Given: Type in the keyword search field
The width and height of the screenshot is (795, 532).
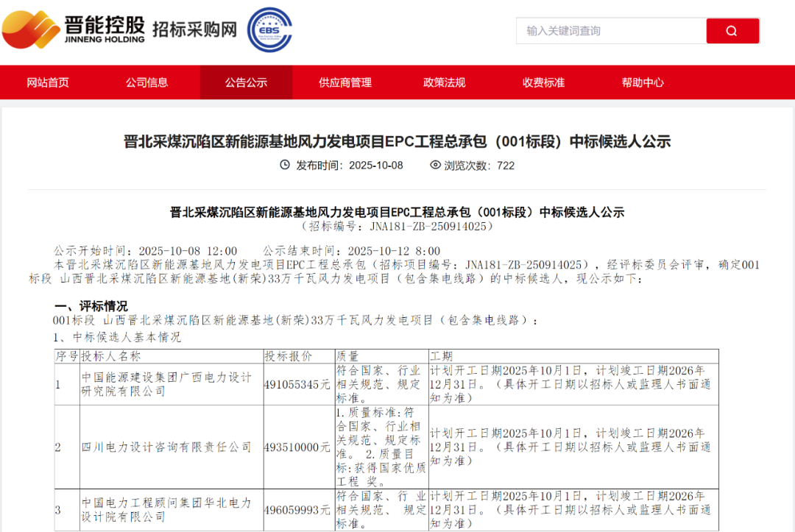Looking at the screenshot, I should (x=610, y=31).
